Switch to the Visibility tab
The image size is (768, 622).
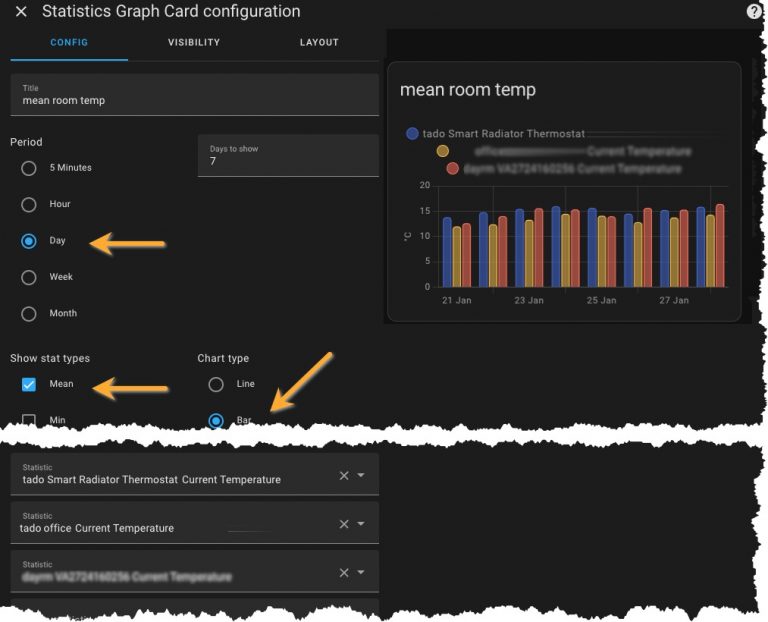tap(194, 43)
